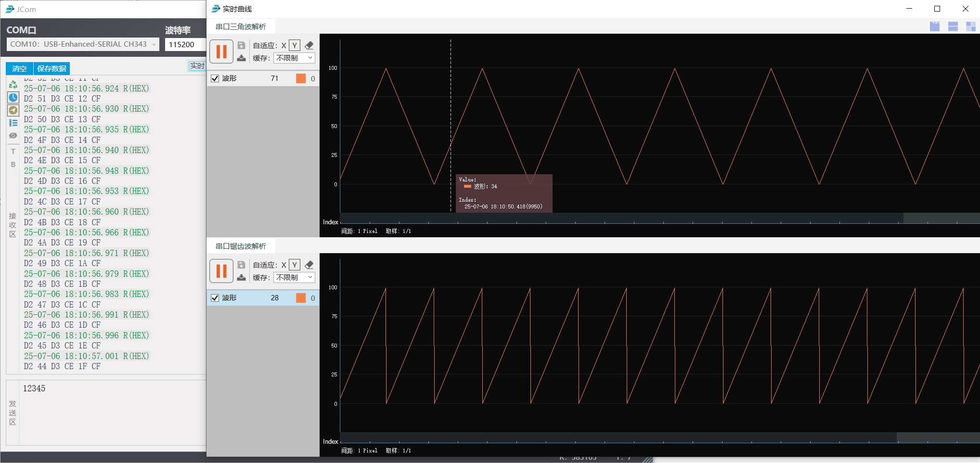This screenshot has height=463, width=980.
Task: Click export icon in triangle wave panel
Action: 242,58
